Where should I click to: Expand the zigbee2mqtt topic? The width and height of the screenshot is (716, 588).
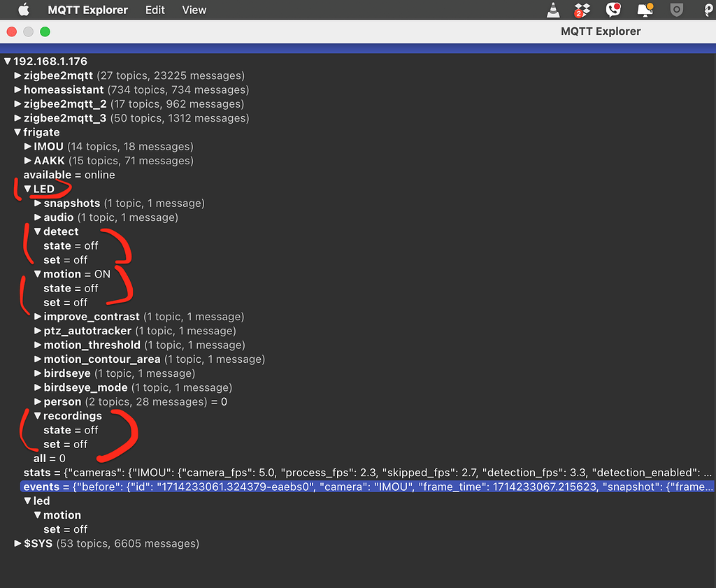(x=17, y=76)
